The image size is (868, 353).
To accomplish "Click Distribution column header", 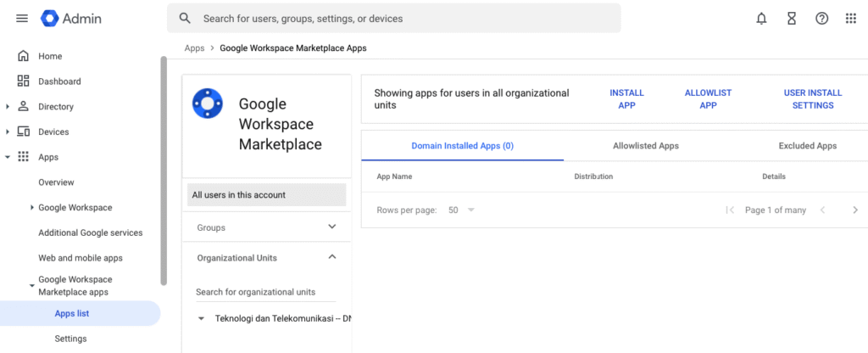I will 593,176.
